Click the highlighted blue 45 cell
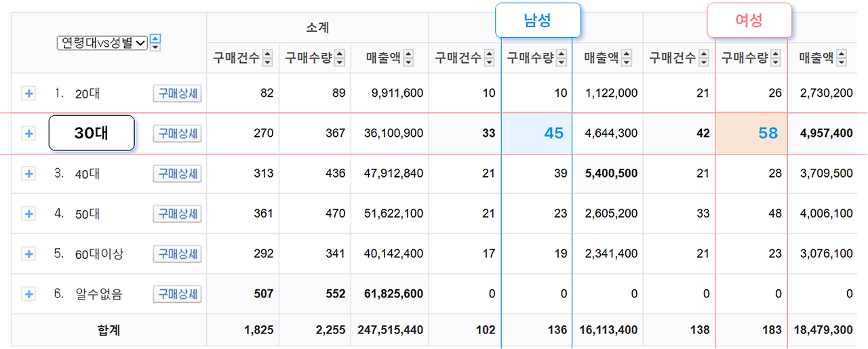This screenshot has width=868, height=349. [x=536, y=134]
